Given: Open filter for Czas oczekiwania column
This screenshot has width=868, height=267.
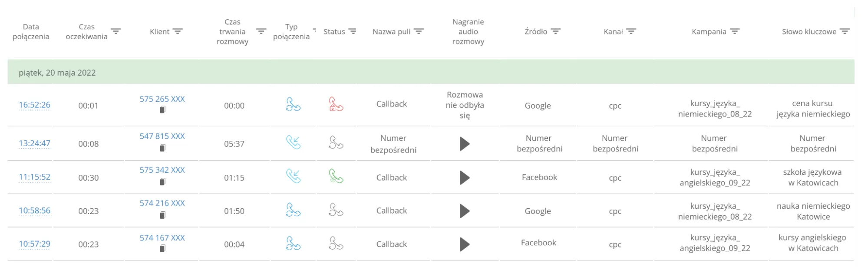Looking at the screenshot, I should (116, 31).
